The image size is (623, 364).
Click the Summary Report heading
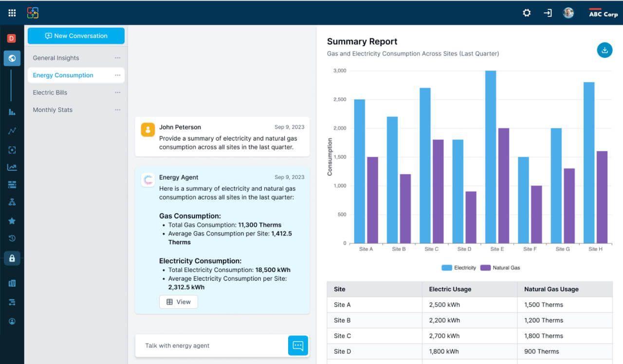362,42
